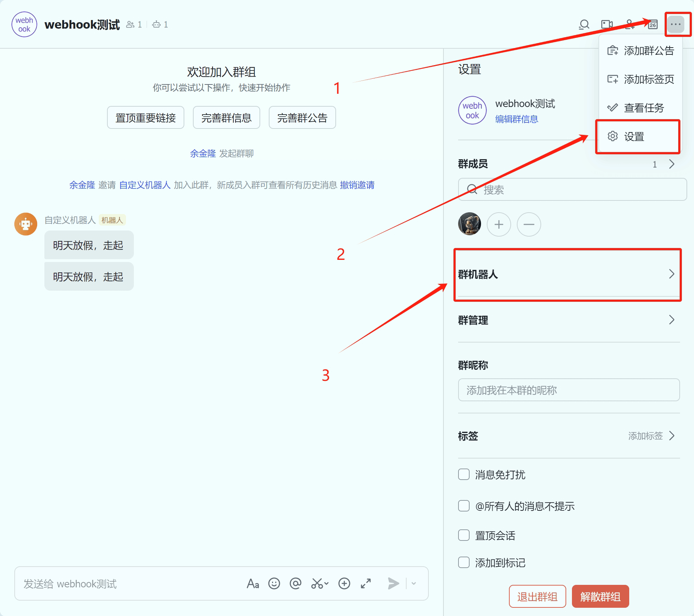Open send options dropdown arrow
This screenshot has height=616, width=694.
[414, 584]
